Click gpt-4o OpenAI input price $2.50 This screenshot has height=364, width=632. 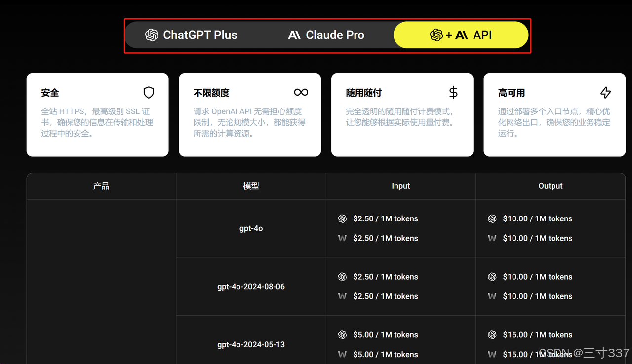point(386,218)
